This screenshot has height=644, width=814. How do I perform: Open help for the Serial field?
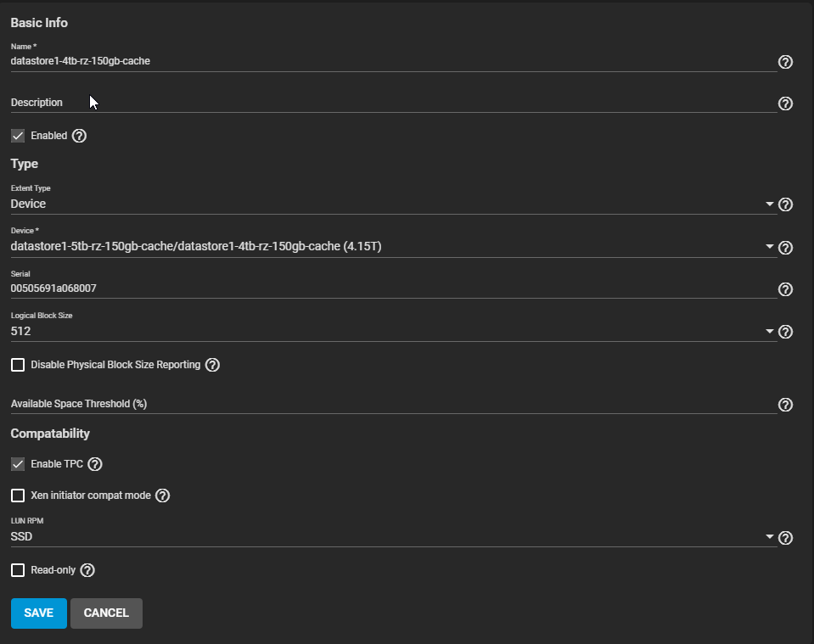click(785, 289)
